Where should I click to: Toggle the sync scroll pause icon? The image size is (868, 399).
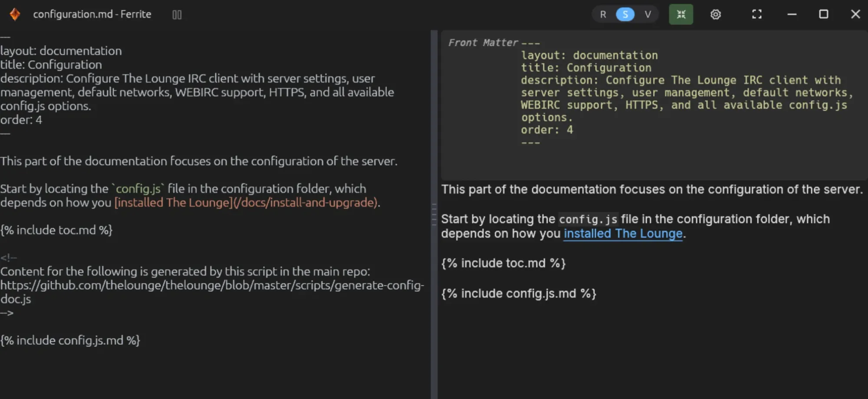coord(177,15)
